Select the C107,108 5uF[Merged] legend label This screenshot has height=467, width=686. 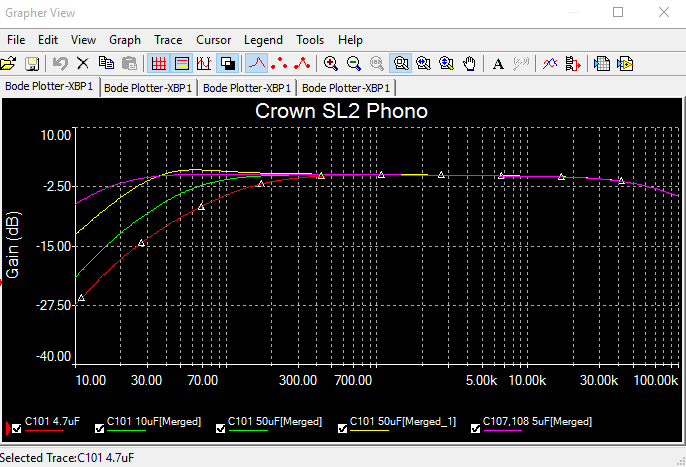click(x=537, y=421)
